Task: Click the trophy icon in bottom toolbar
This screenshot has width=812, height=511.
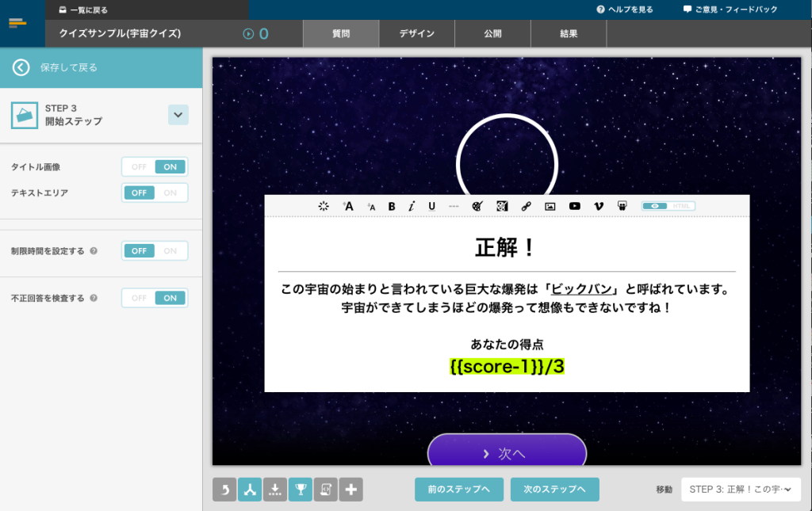Action: coord(301,490)
